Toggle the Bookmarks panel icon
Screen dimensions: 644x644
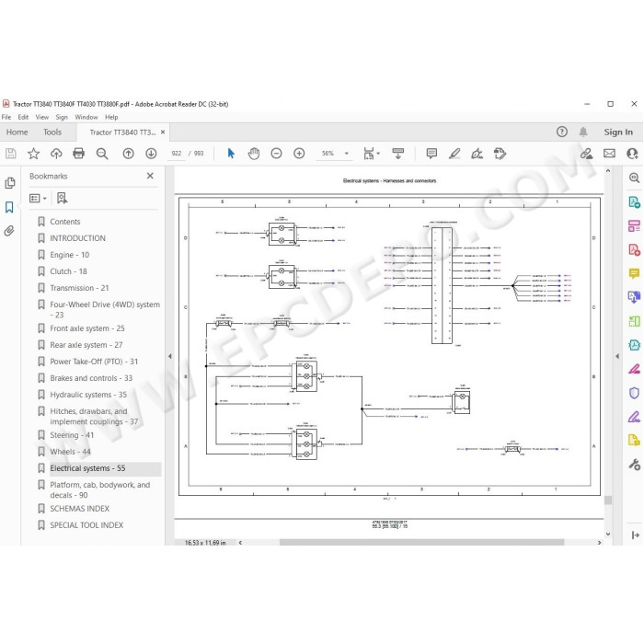coord(9,207)
